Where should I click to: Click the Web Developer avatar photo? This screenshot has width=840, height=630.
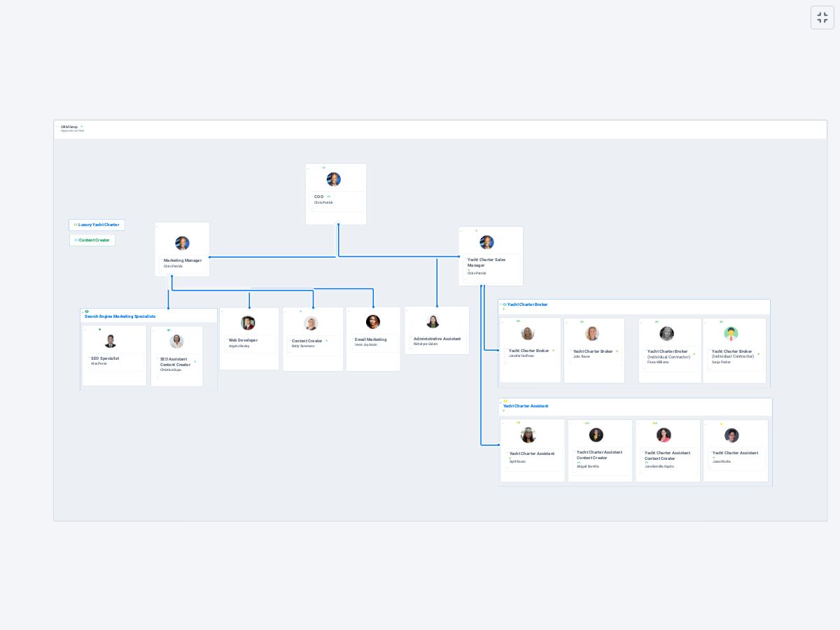[x=248, y=323]
